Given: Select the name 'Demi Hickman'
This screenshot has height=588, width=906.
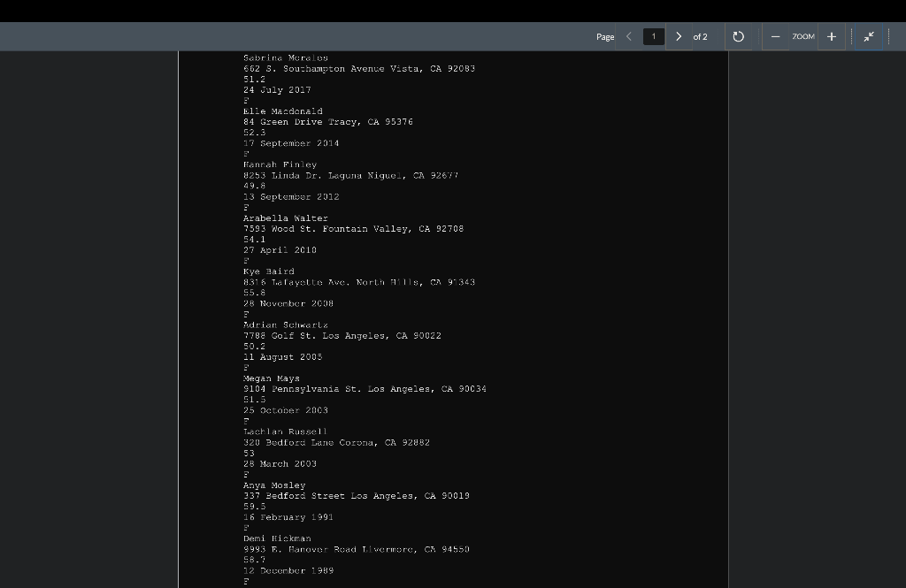Looking at the screenshot, I should 277,538.
